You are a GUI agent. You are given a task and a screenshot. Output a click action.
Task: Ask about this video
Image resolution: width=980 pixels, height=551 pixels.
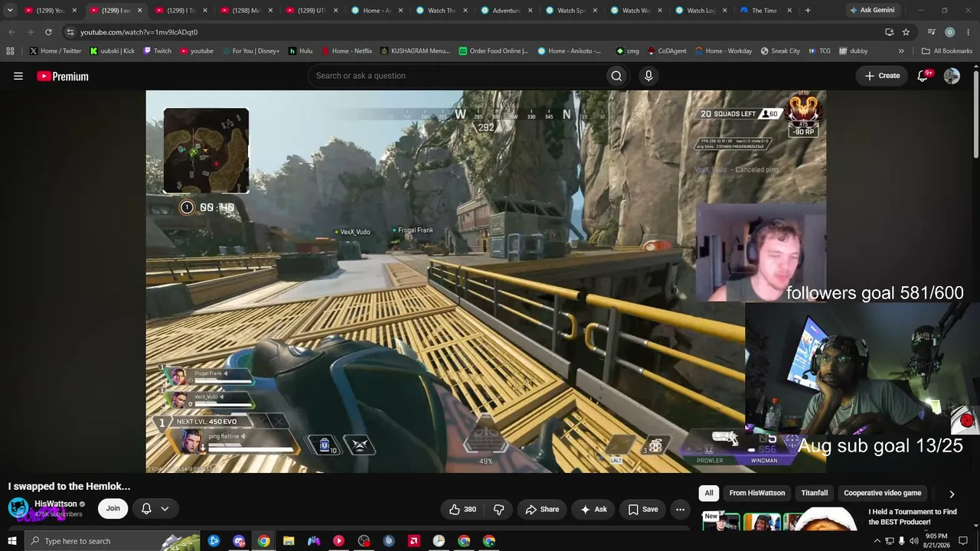click(x=593, y=509)
